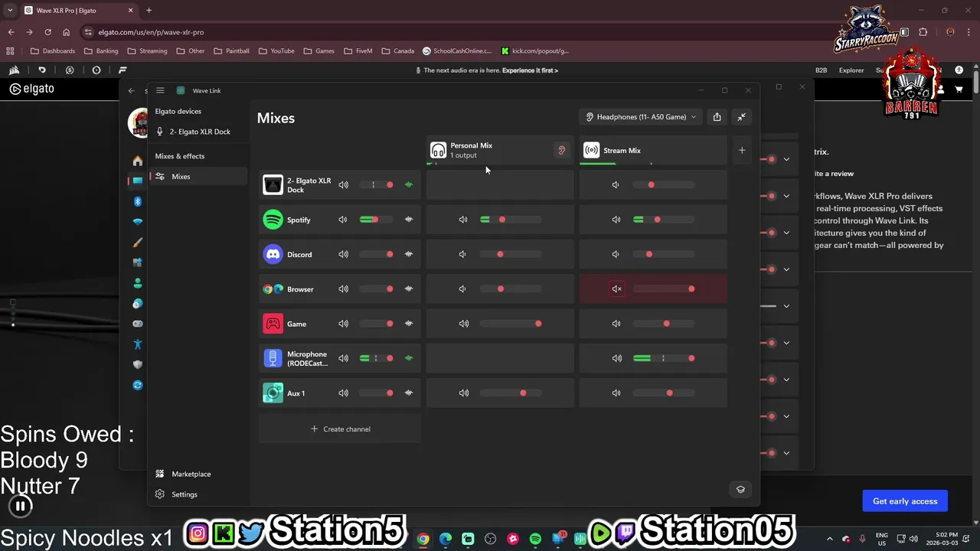Open Chrome tab search dropdown arrow

click(10, 10)
